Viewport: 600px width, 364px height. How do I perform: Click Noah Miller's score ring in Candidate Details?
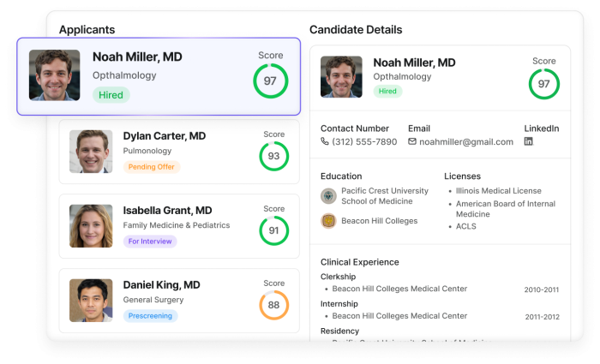[x=543, y=84]
